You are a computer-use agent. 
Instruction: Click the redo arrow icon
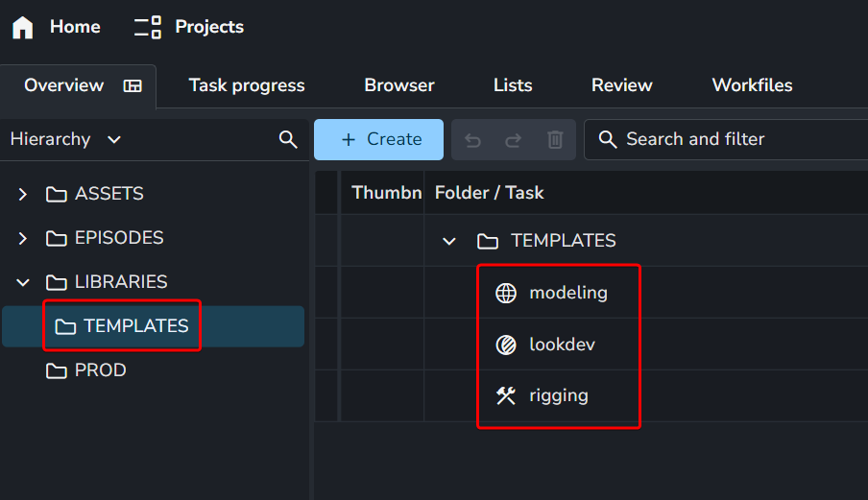point(514,140)
